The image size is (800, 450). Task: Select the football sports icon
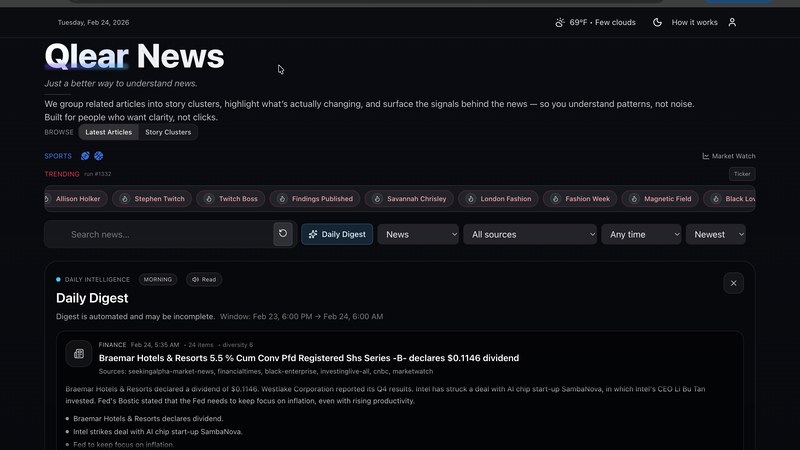pyautogui.click(x=85, y=156)
